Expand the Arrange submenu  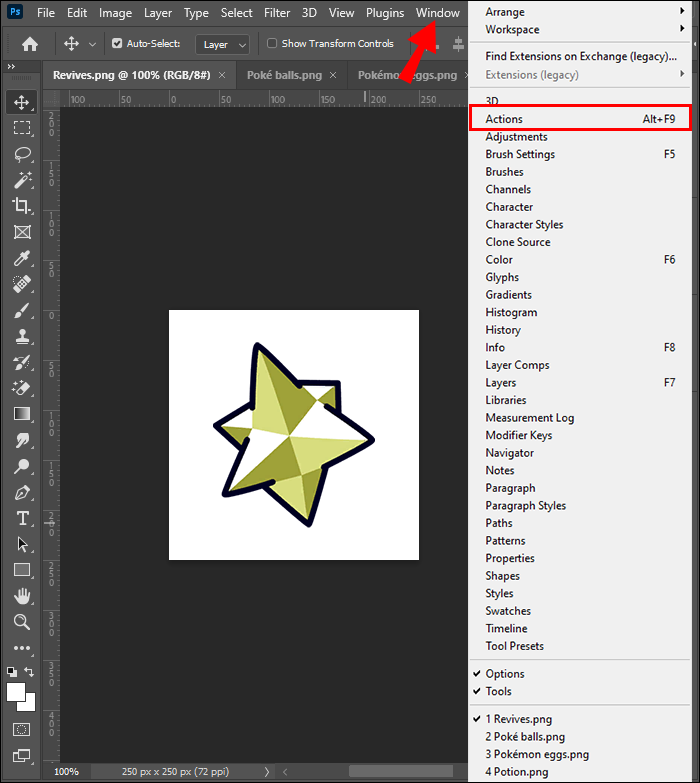click(x=580, y=11)
